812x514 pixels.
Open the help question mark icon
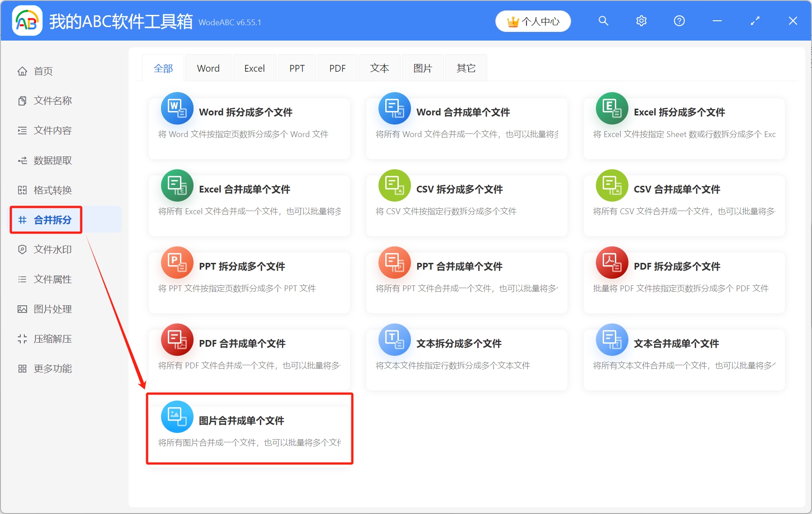tap(679, 21)
